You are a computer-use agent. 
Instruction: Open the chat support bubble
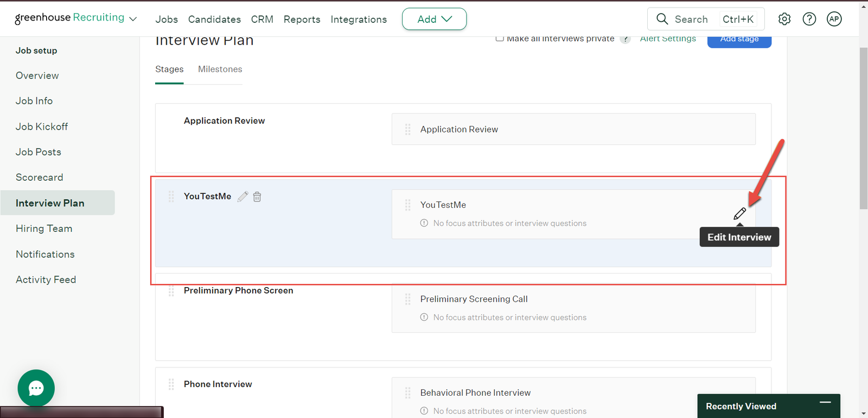coord(36,388)
